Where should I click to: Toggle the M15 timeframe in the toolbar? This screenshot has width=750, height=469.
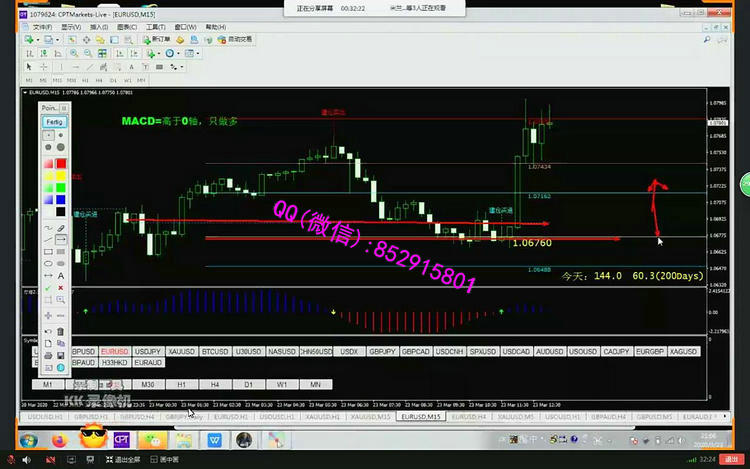[x=57, y=79]
